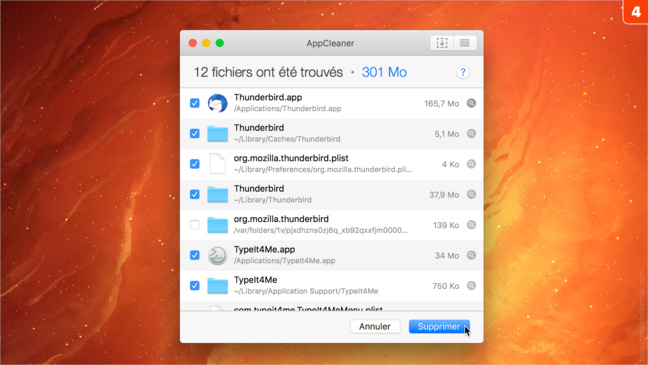Click the Supprimer button

click(439, 327)
